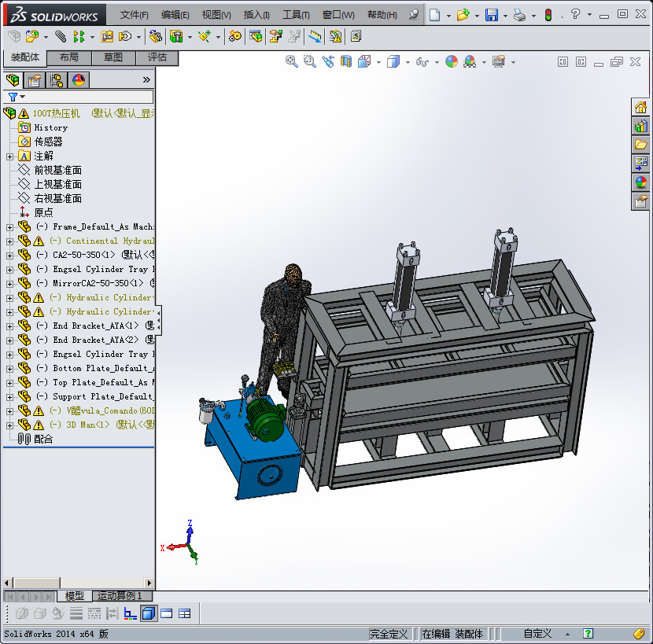Viewport: 653px width, 644px height.
Task: Click the Instant3D ruler icon
Action: pos(315,37)
